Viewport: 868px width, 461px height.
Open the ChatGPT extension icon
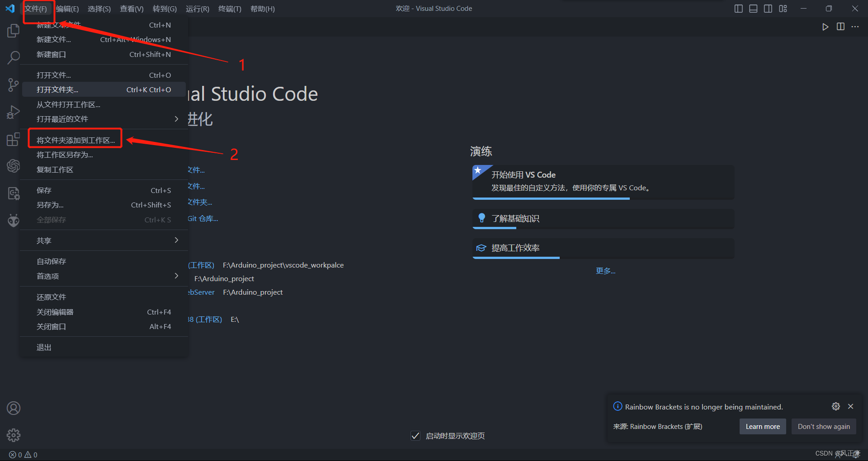pos(14,166)
